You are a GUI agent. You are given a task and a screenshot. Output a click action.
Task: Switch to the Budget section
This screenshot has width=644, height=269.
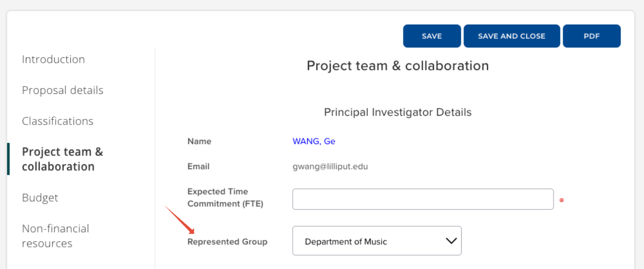(40, 197)
